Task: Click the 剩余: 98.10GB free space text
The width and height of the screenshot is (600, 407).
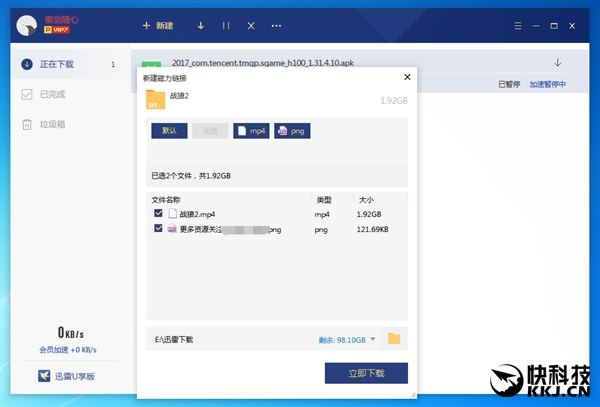Action: [342, 340]
